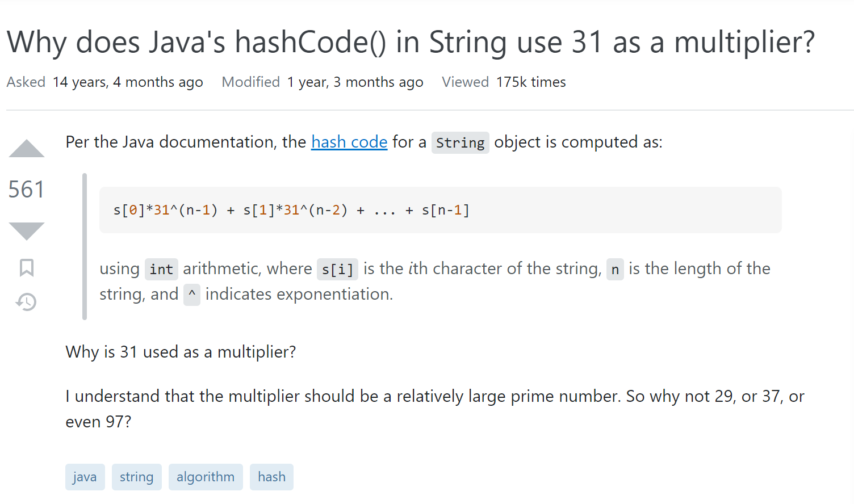The width and height of the screenshot is (854, 504).
Task: Open the 'hash code' documentation link
Action: pos(349,142)
